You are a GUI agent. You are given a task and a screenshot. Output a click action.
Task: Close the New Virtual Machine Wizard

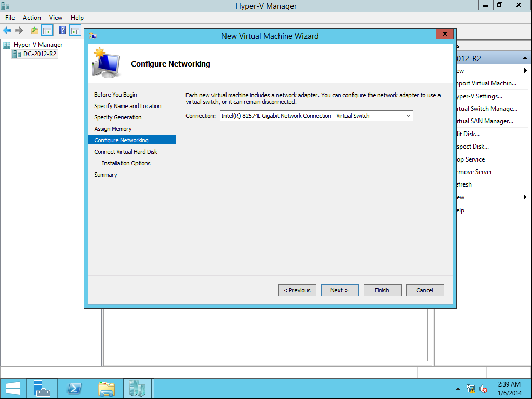point(445,34)
